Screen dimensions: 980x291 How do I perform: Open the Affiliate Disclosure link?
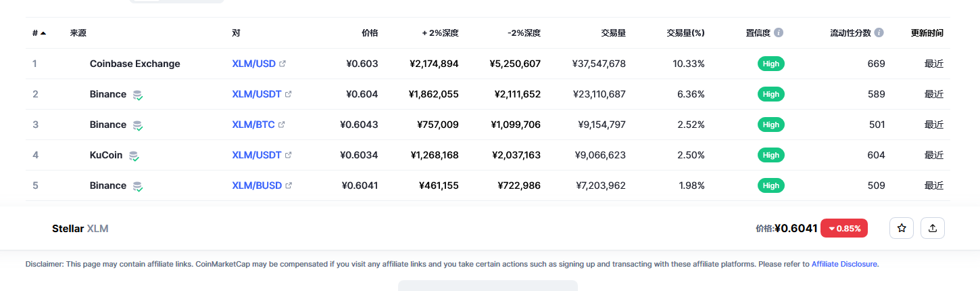point(844,264)
